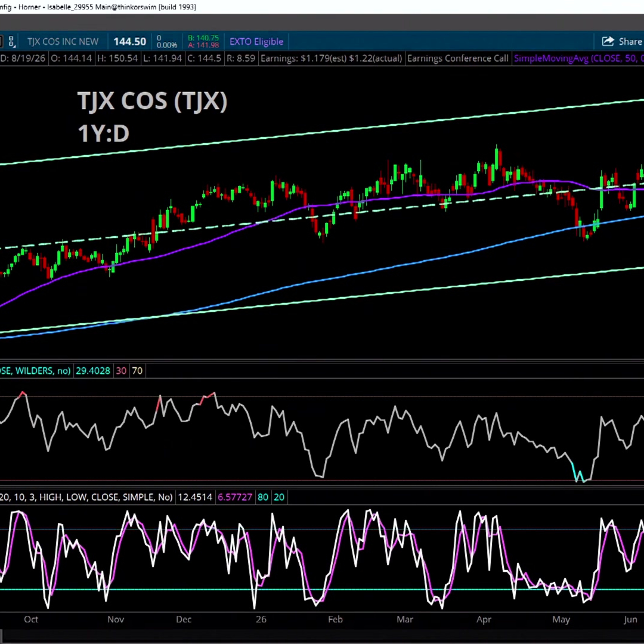Screen dimensions: 644x644
Task: Click the share arrow icon
Action: tap(608, 41)
